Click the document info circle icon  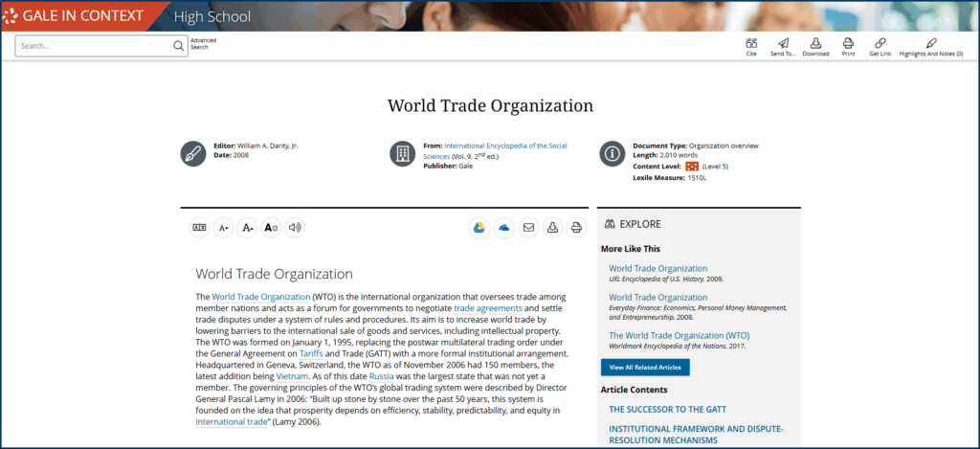click(612, 154)
